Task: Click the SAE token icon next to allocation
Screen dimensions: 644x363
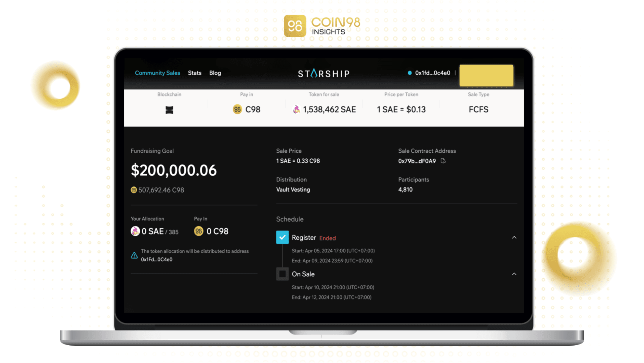Action: 135,231
